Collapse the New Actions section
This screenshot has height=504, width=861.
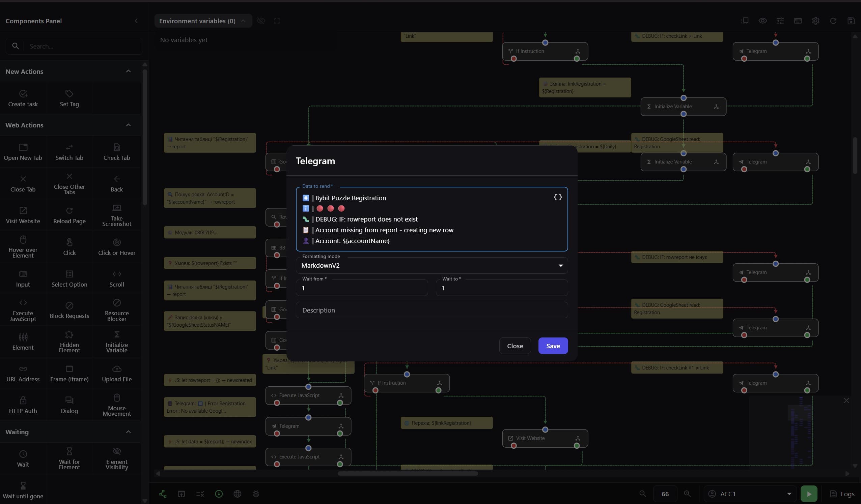pos(129,71)
